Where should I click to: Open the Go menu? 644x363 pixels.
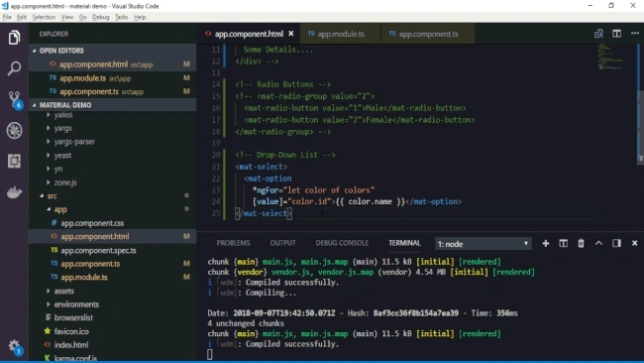pyautogui.click(x=82, y=17)
